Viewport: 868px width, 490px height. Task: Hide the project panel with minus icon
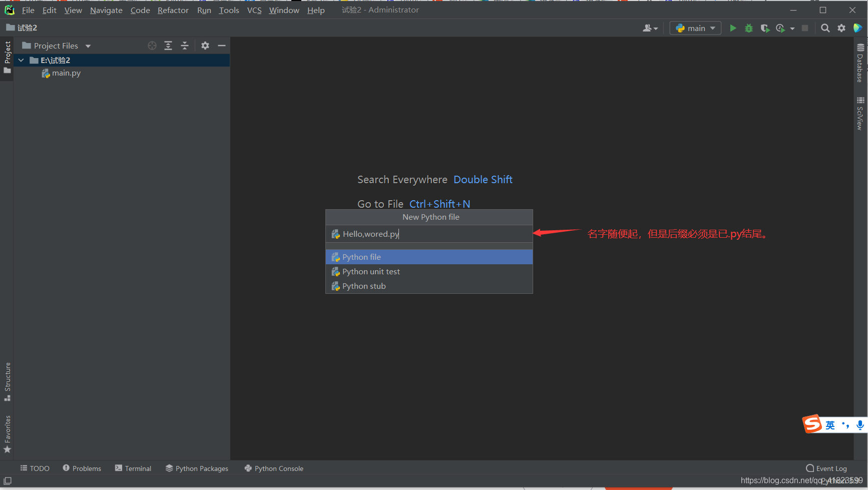point(222,46)
